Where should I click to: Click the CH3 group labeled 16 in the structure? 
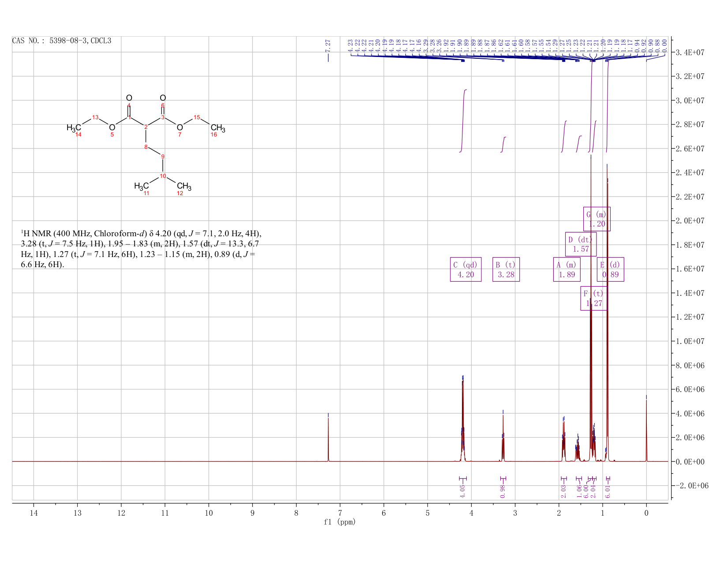click(218, 129)
